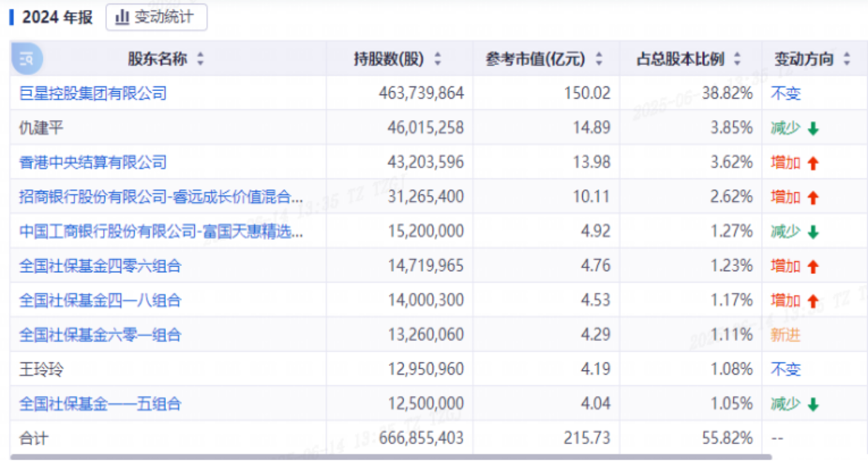Sort by 持股数(股) column arrows
The width and height of the screenshot is (868, 461).
pyautogui.click(x=438, y=60)
